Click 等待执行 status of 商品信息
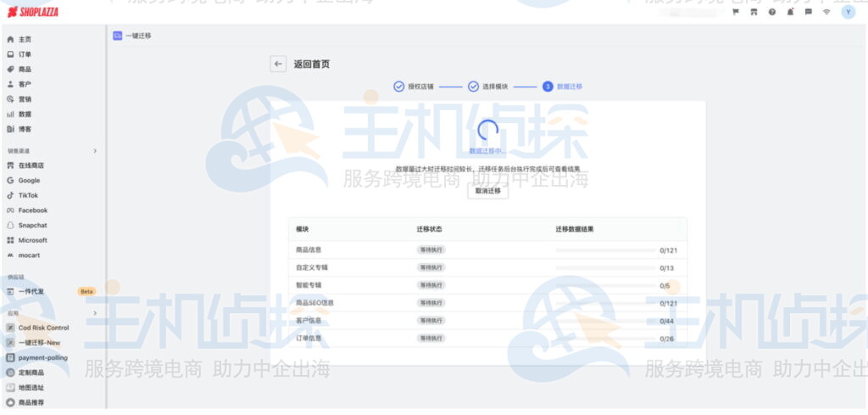This screenshot has height=415, width=868. tap(431, 250)
